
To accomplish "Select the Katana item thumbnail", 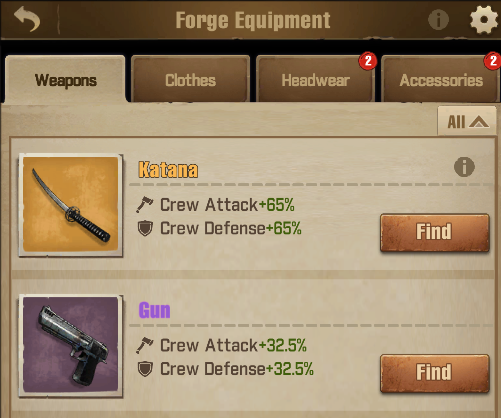I will pyautogui.click(x=71, y=205).
